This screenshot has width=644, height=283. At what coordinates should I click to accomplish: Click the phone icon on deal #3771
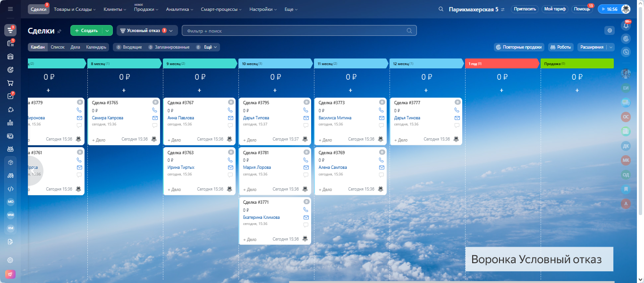pyautogui.click(x=306, y=209)
